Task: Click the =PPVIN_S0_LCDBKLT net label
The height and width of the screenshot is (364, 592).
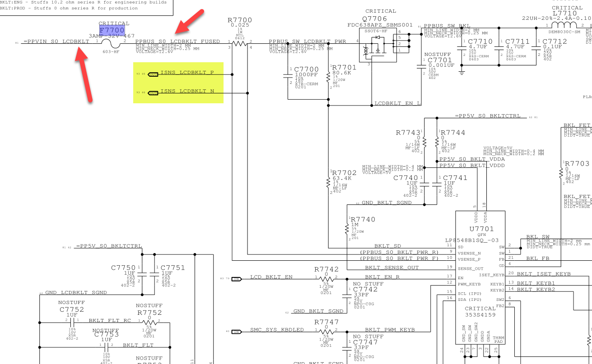Action: click(56, 41)
